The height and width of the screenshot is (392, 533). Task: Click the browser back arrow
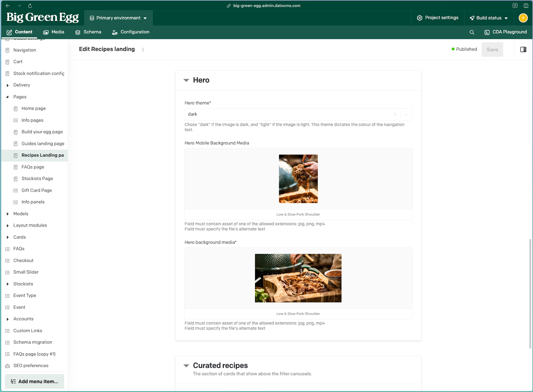pos(8,6)
